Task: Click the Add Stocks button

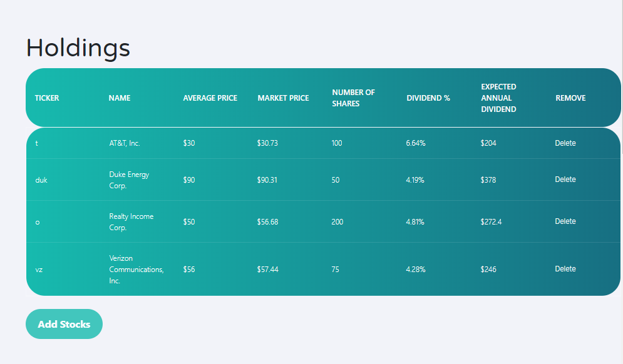Action: coord(64,324)
